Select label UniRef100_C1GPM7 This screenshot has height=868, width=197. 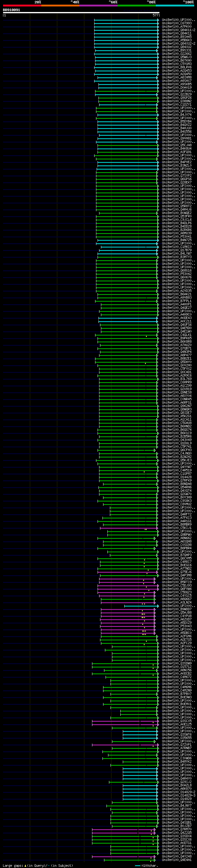[177, 474]
